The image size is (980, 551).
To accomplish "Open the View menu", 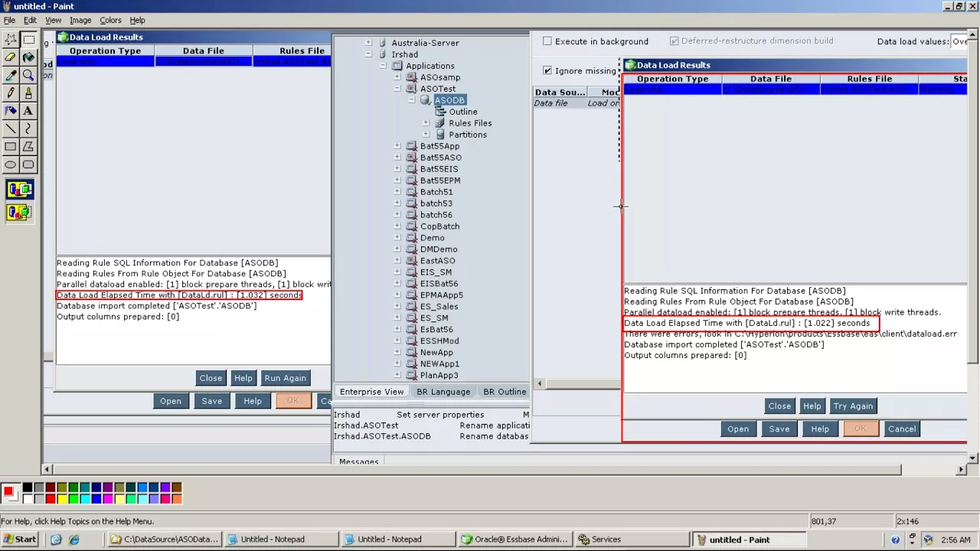I will pos(53,20).
